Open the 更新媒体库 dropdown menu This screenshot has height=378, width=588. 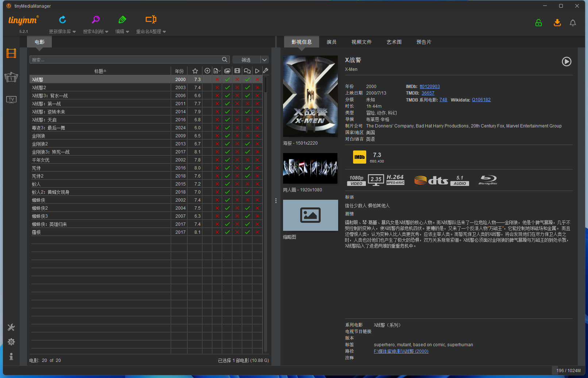(62, 32)
